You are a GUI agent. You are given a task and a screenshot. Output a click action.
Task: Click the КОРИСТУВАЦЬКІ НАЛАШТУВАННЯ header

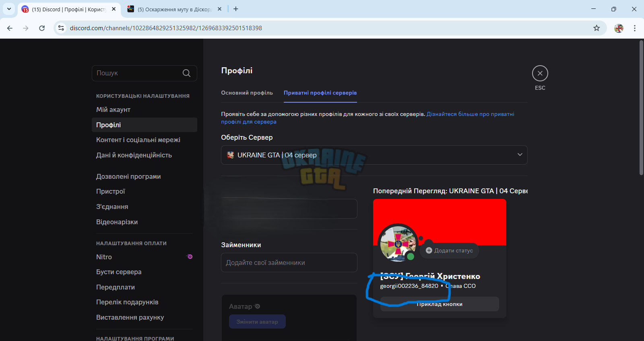pos(143,96)
